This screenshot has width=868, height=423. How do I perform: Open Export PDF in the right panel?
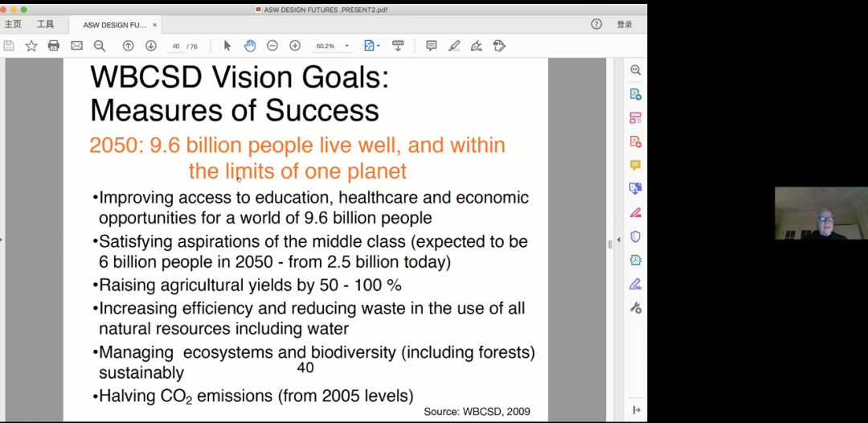(x=636, y=94)
